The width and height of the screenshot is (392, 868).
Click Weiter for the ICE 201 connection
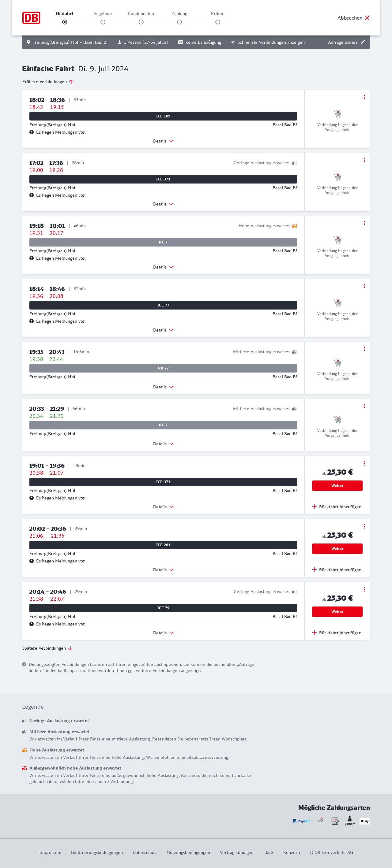click(337, 549)
